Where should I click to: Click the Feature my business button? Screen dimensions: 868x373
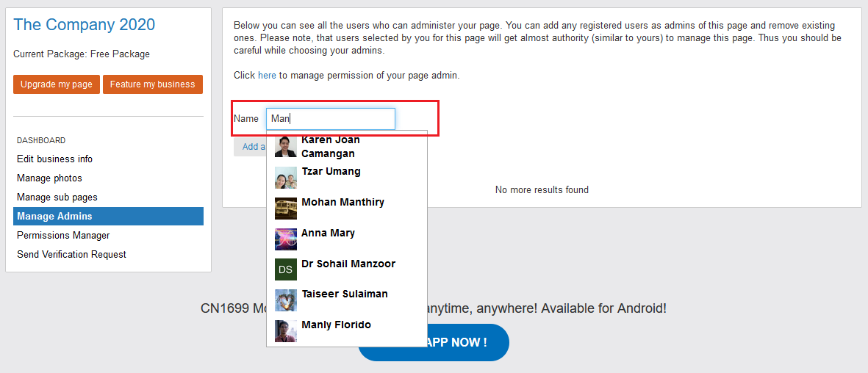153,84
